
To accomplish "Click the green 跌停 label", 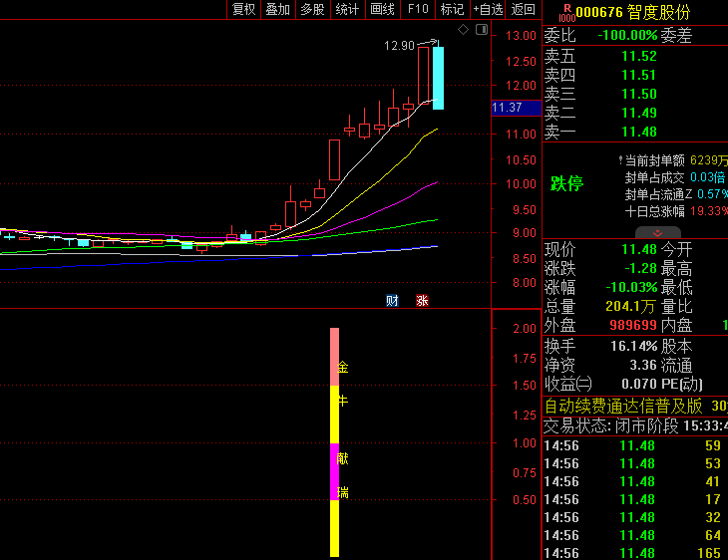I will (x=566, y=183).
